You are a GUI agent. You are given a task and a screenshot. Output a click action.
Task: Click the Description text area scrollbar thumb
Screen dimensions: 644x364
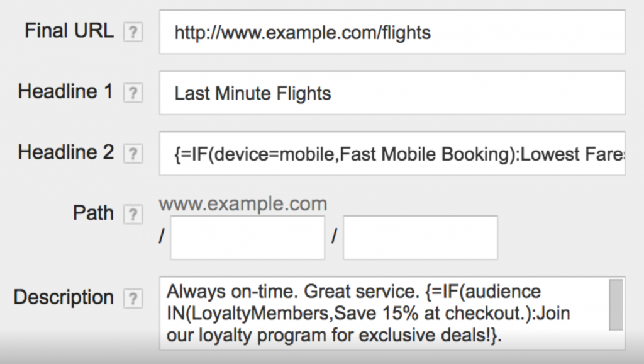tap(616, 304)
